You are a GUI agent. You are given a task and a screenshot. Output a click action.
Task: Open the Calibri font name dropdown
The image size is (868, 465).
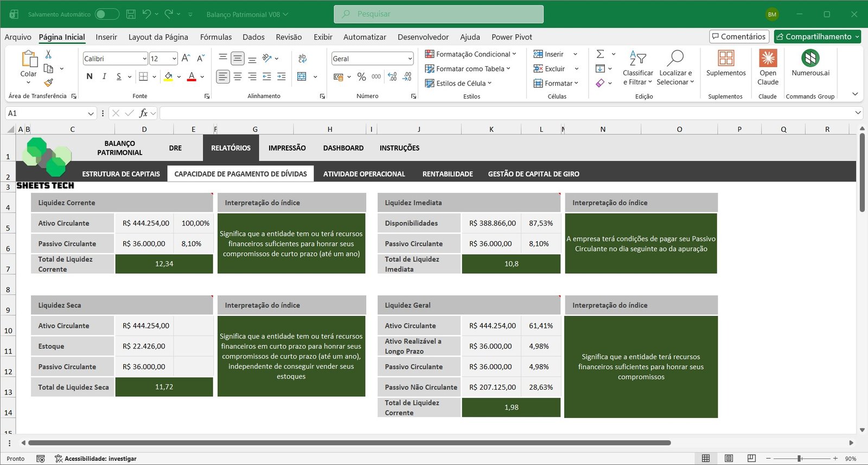144,59
